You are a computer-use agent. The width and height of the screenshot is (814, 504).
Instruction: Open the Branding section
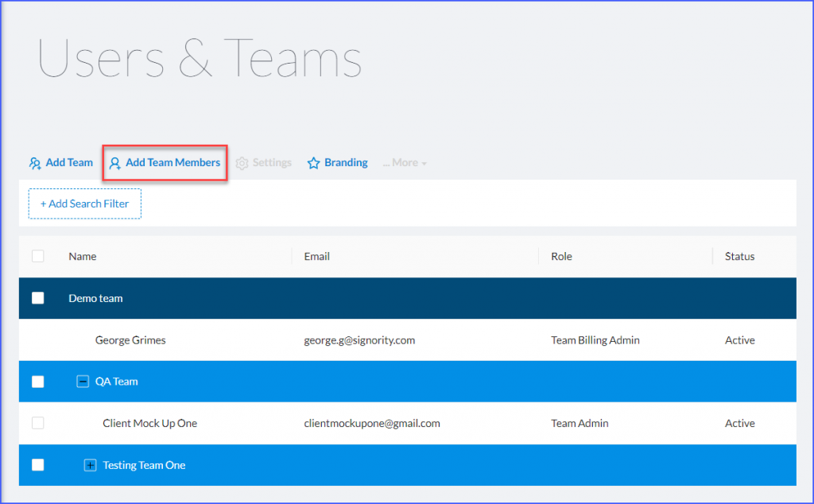[343, 162]
